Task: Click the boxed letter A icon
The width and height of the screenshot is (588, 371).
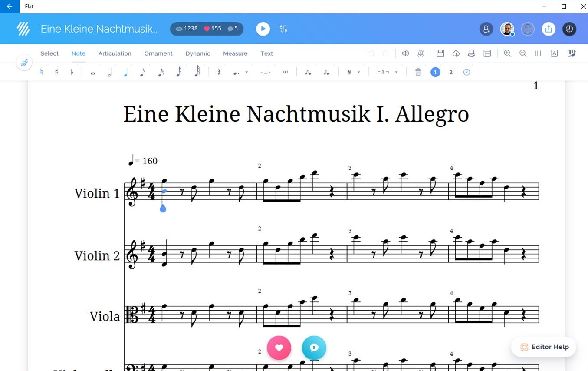Action: [554, 53]
